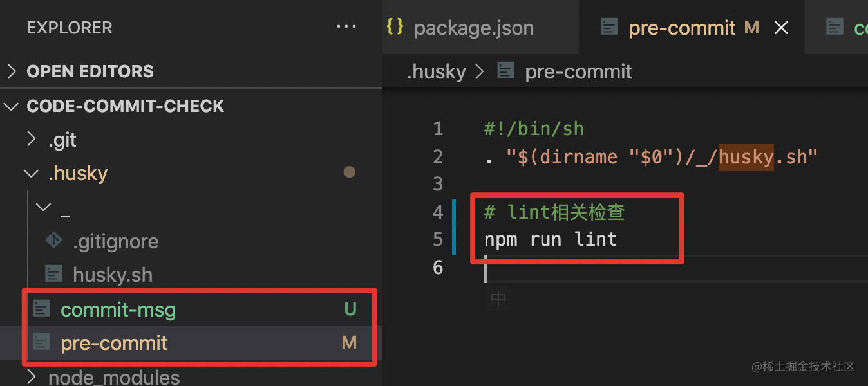Click the unsaved changes dot on .husky folder
This screenshot has height=386, width=868.
click(349, 173)
